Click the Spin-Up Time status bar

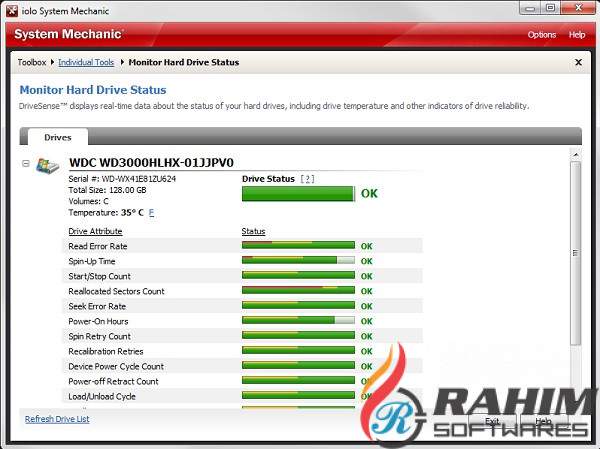(297, 261)
